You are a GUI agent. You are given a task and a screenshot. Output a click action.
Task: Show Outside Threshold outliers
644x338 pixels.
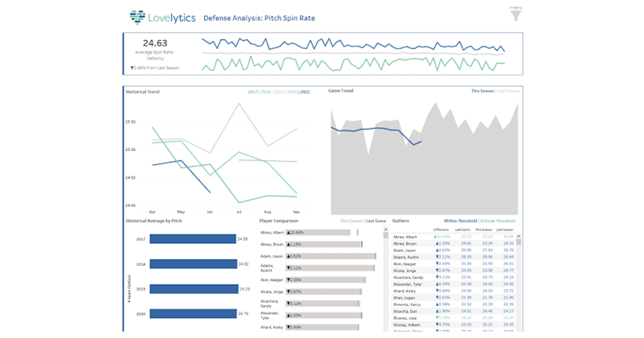498,221
